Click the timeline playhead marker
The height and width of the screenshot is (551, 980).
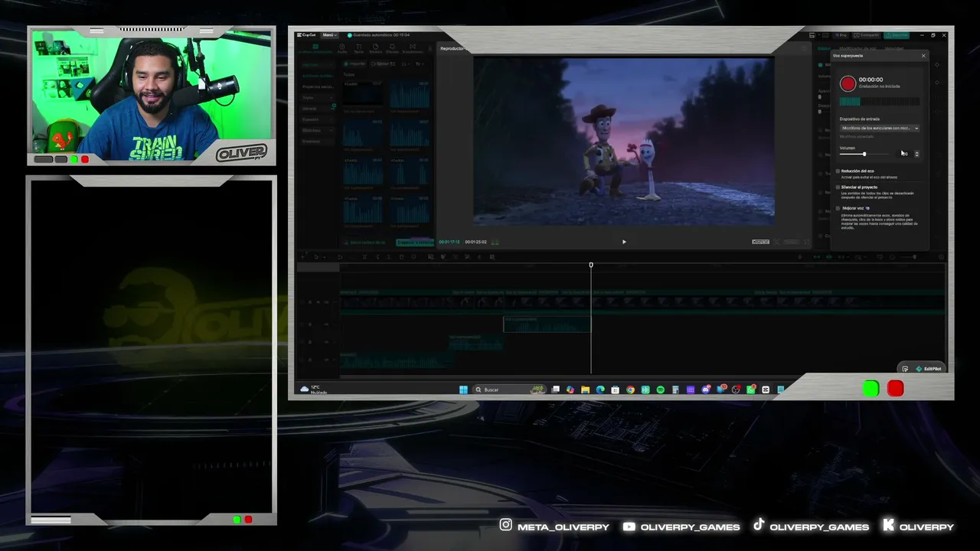point(591,265)
